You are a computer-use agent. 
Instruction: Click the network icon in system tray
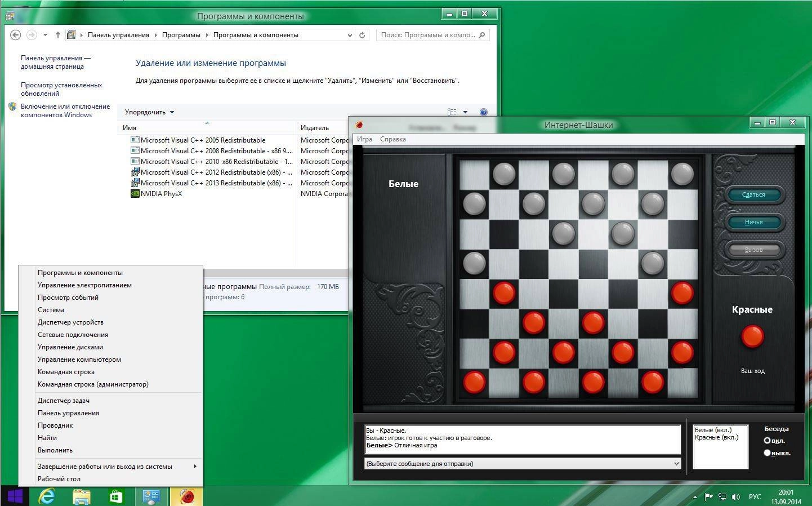722,497
